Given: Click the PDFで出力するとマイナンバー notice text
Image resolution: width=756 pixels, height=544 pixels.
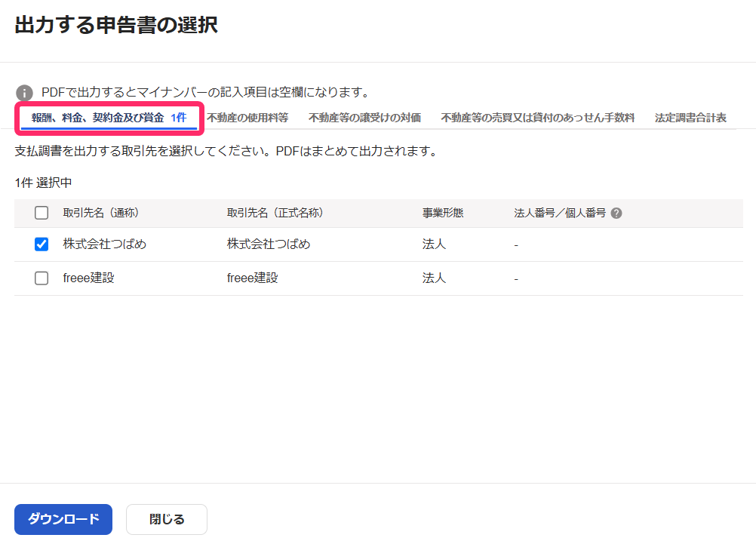Looking at the screenshot, I should 205,92.
